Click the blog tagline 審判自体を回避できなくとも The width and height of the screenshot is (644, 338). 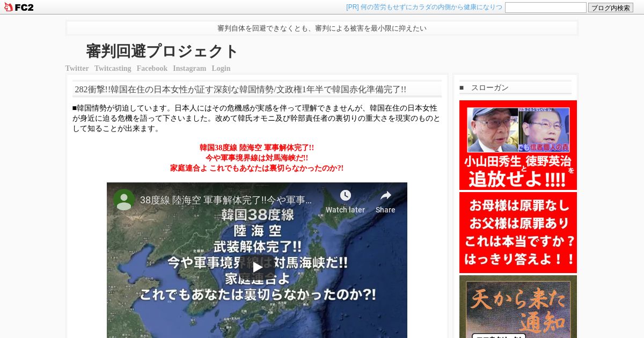coord(322,28)
